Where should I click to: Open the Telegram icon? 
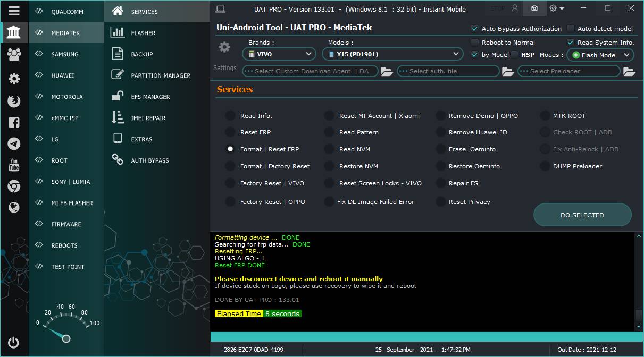14,143
